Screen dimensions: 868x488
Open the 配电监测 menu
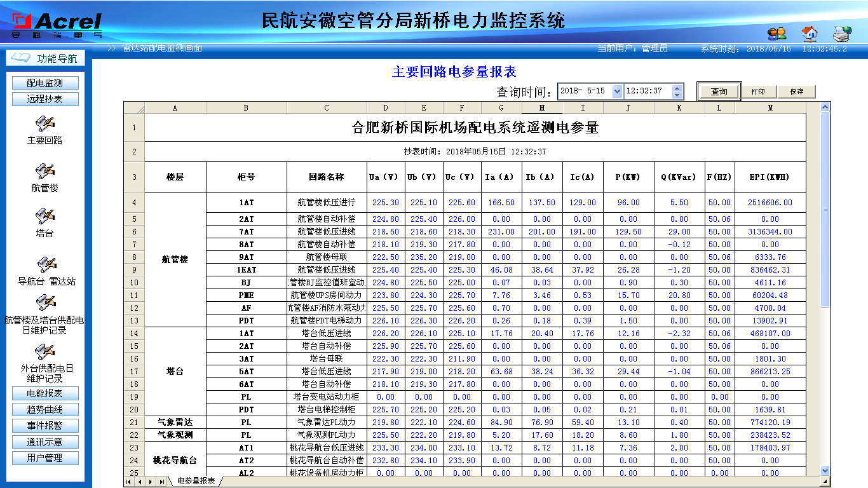tap(44, 83)
